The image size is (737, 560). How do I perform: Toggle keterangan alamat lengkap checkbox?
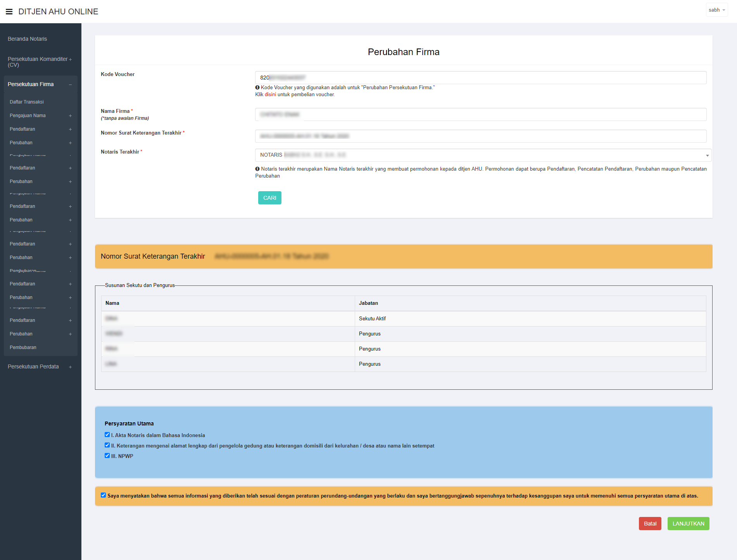[x=107, y=445]
